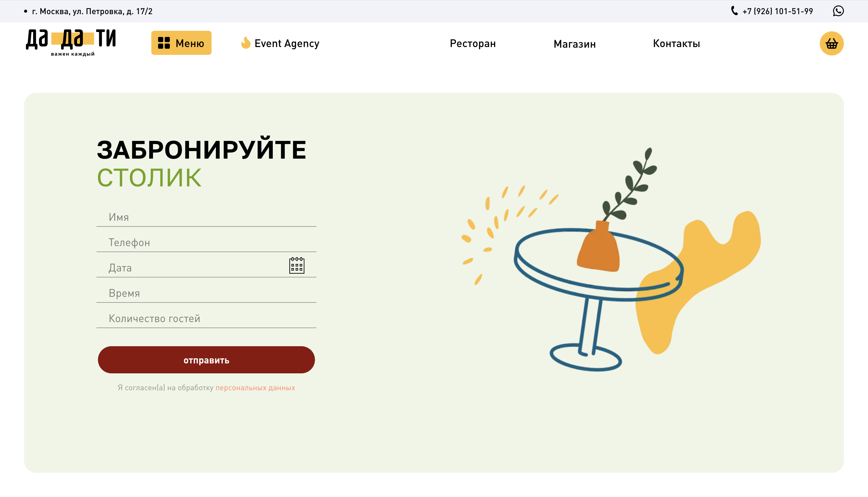Open the shopping basket icon
This screenshot has height=497, width=868.
[832, 43]
